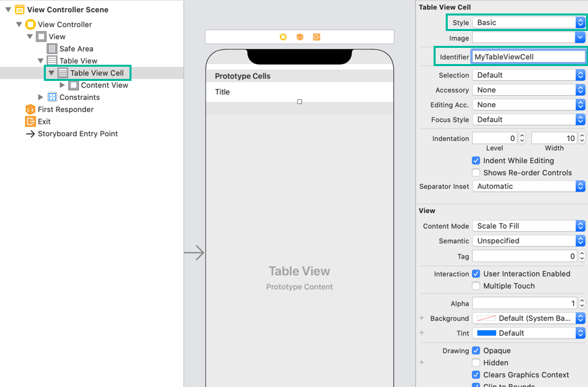Click the Constraints icon in document outline

coord(52,97)
